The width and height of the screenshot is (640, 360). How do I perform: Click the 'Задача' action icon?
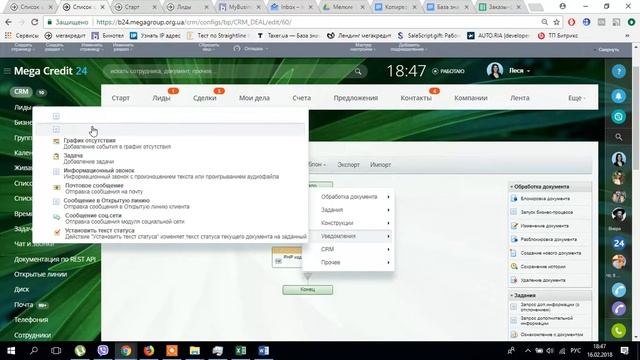(x=56, y=156)
